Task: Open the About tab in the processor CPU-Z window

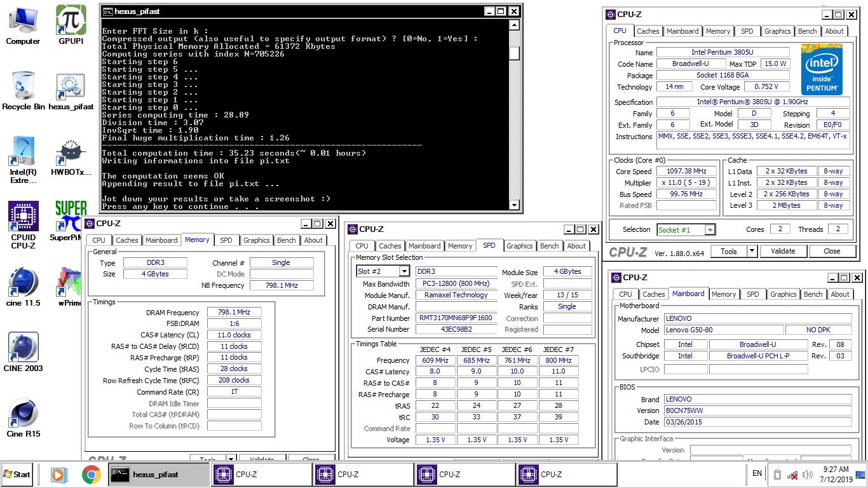Action: coord(834,31)
